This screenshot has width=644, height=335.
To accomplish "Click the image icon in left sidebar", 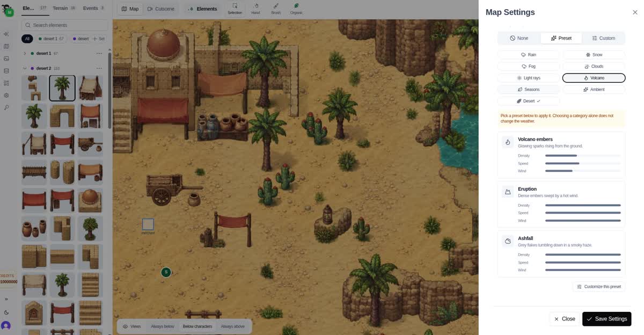I will coord(6,59).
